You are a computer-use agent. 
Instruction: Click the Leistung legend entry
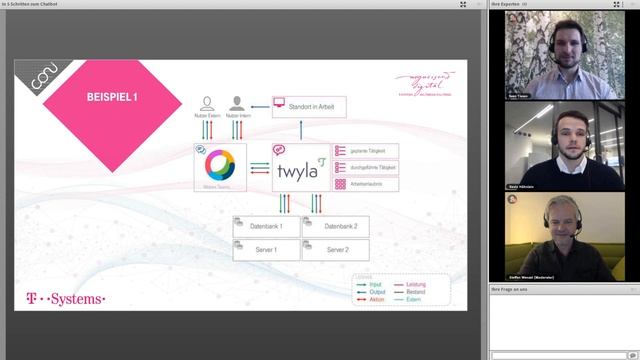409,284
